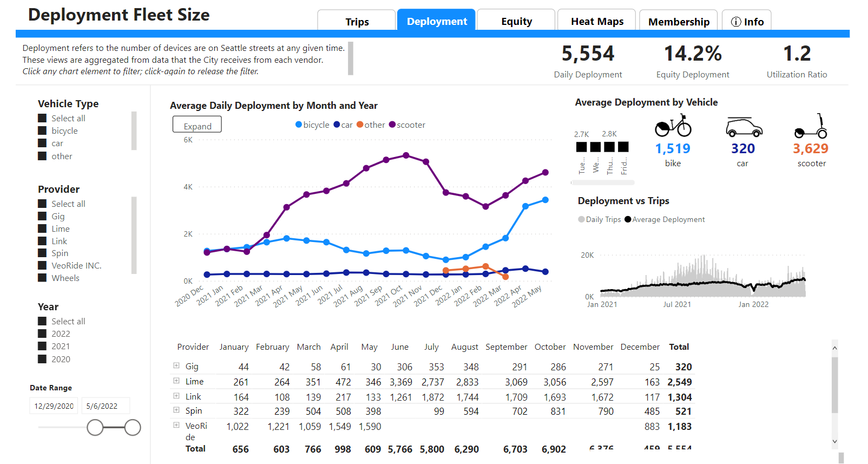
Task: Expand the Spin provider row
Action: tap(176, 410)
